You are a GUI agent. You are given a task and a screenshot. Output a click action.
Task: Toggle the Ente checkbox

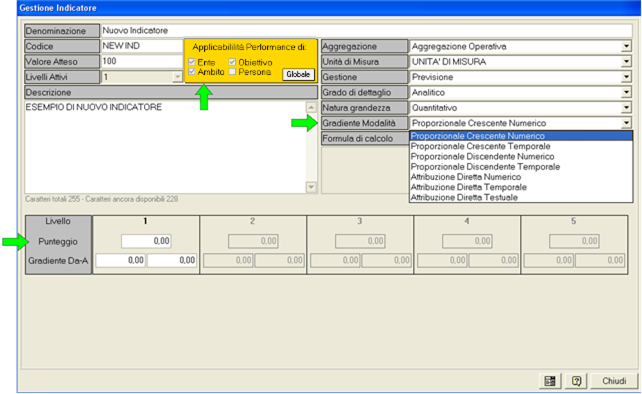point(192,62)
